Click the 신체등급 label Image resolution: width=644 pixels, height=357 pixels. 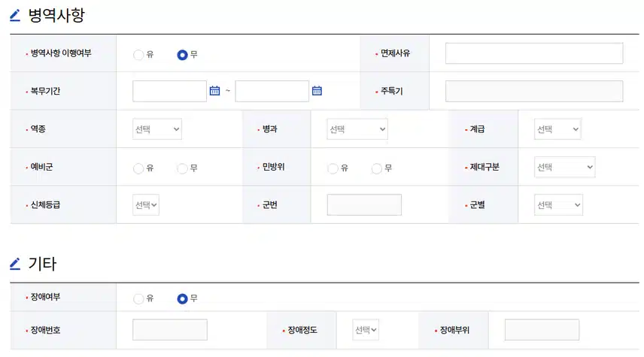click(x=46, y=204)
